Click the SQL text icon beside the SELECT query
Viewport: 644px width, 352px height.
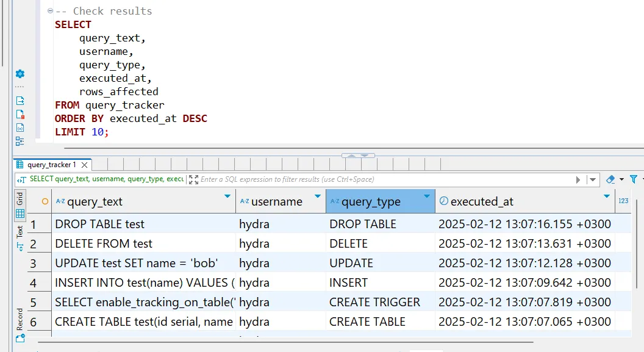(22, 179)
